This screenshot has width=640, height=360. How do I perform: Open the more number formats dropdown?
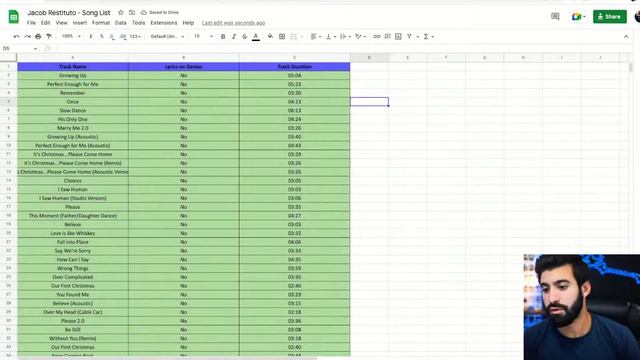pos(135,37)
